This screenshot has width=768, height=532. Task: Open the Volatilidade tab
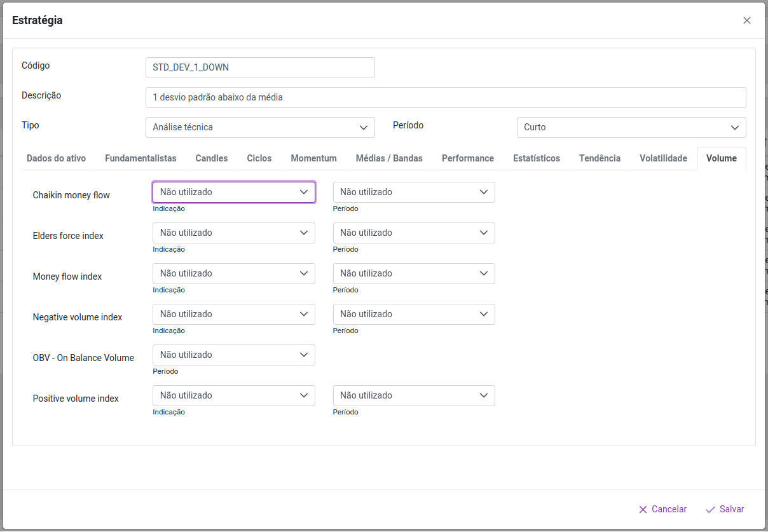pyautogui.click(x=663, y=158)
